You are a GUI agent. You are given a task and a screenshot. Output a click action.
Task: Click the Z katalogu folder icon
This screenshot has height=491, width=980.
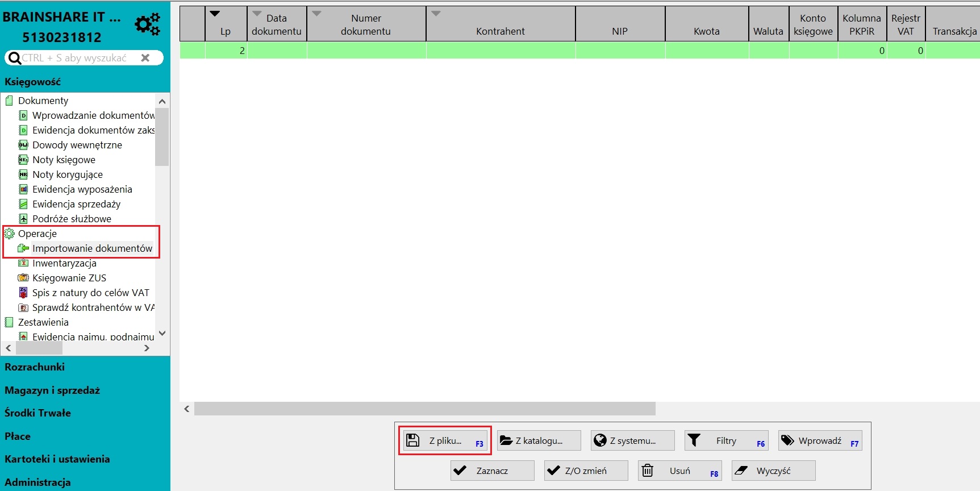506,440
